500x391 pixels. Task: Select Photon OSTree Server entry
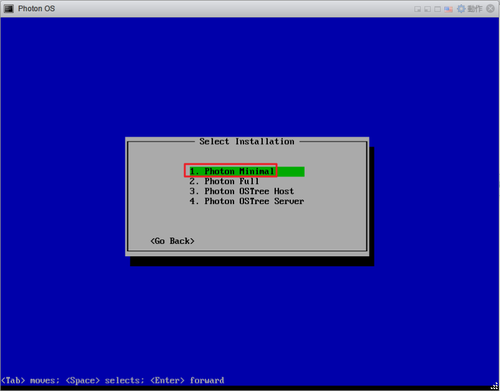click(x=247, y=201)
